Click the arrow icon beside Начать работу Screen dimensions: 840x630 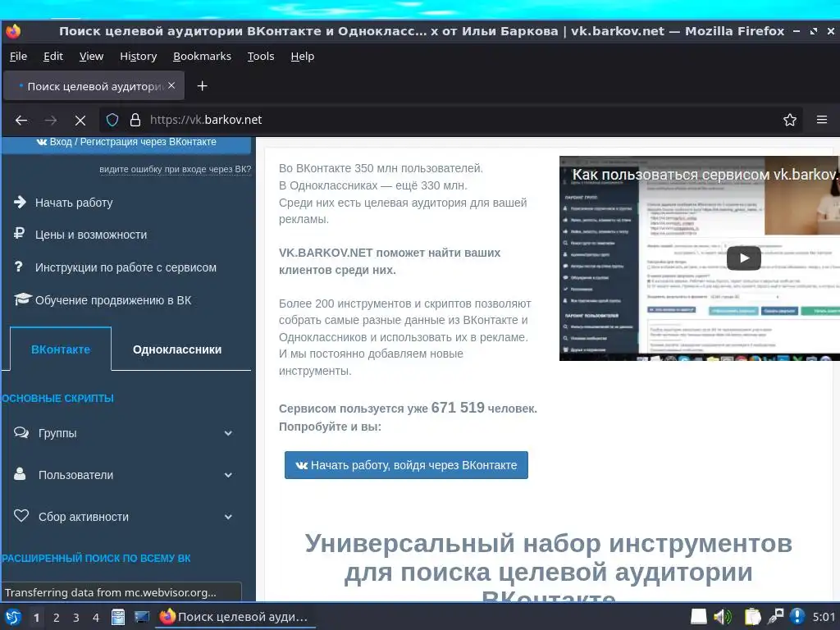20,202
